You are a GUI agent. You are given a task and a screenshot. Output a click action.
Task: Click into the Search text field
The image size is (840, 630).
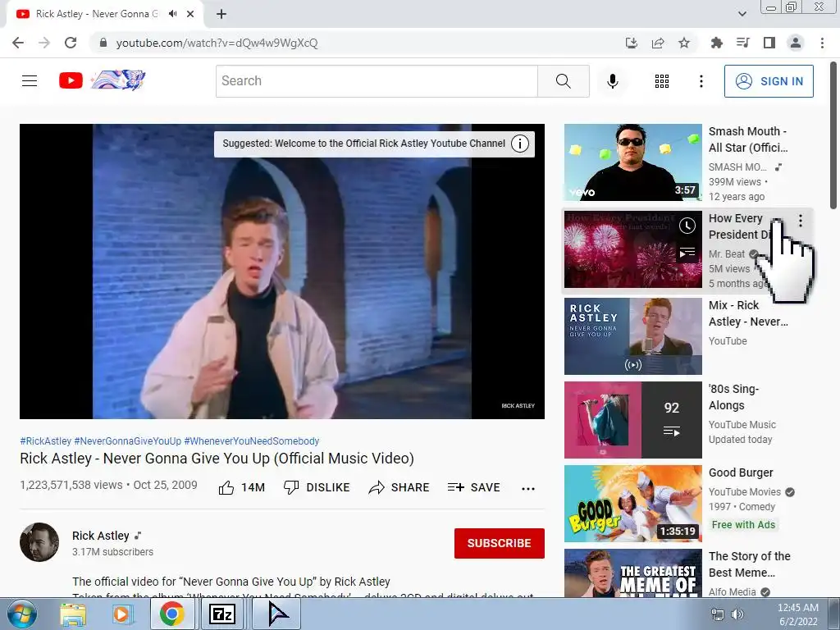tap(377, 81)
